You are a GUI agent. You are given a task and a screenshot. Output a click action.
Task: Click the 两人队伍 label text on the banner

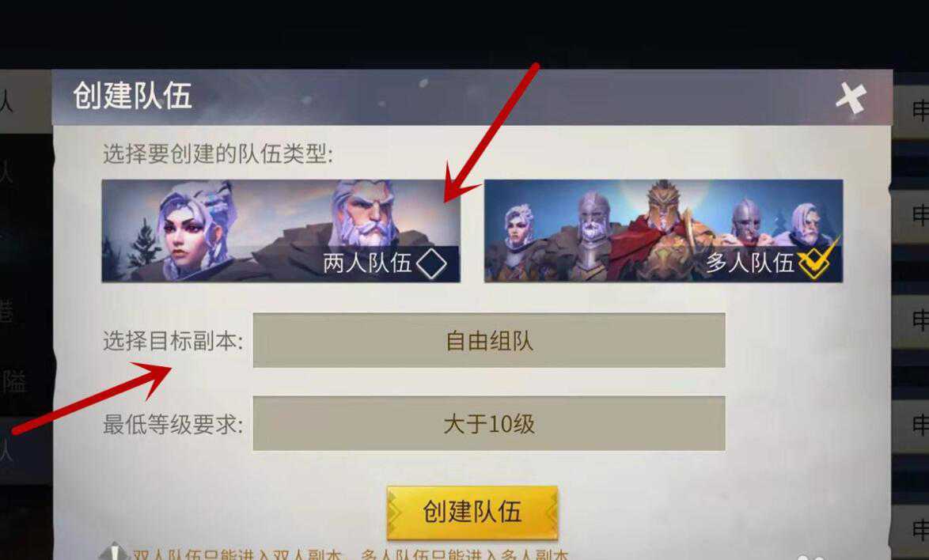tap(367, 263)
